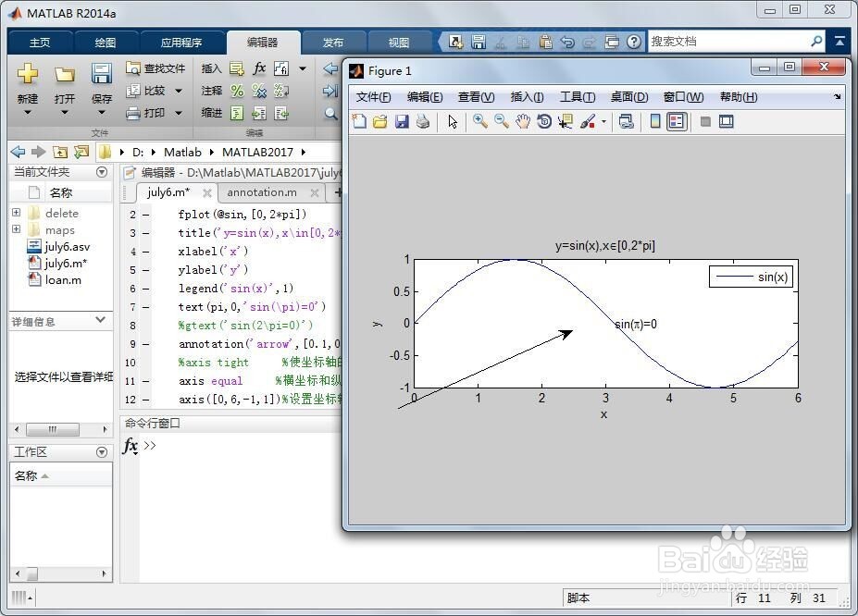858x616 pixels.
Task: Click the uncomment icon with x
Action: pyautogui.click(x=259, y=91)
